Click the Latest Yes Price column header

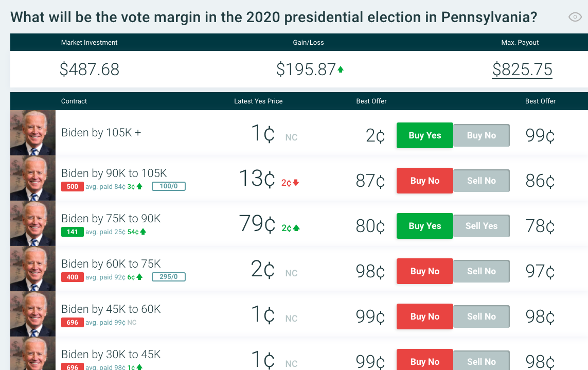[x=258, y=101]
